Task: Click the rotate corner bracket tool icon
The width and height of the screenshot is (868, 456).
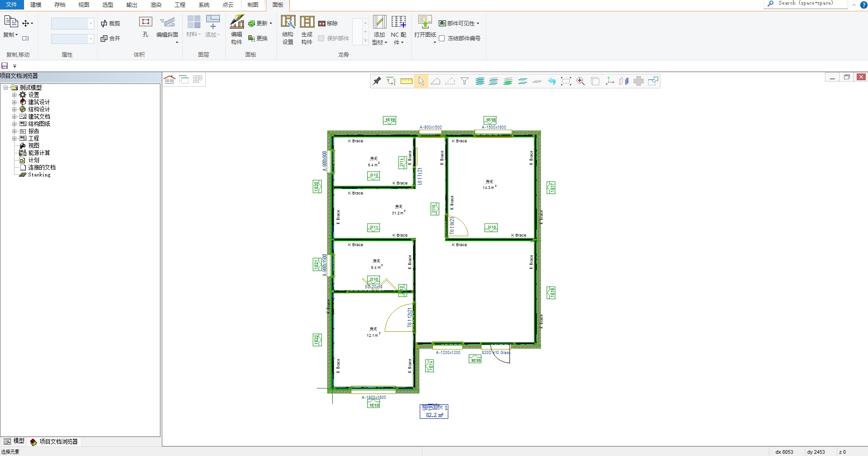Action: [x=391, y=81]
